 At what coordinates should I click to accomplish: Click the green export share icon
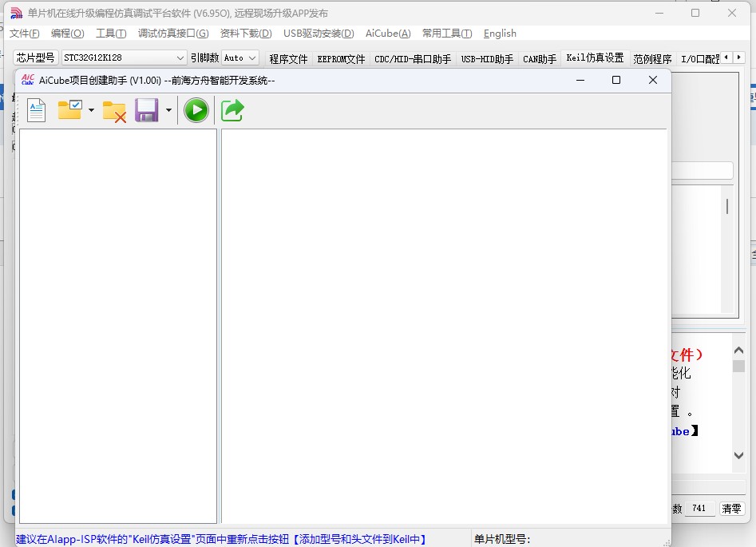(232, 110)
